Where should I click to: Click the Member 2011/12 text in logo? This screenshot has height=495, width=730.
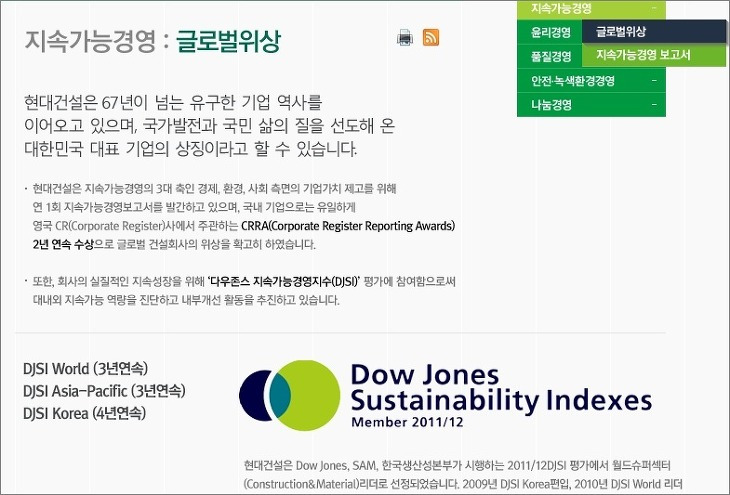click(x=407, y=422)
